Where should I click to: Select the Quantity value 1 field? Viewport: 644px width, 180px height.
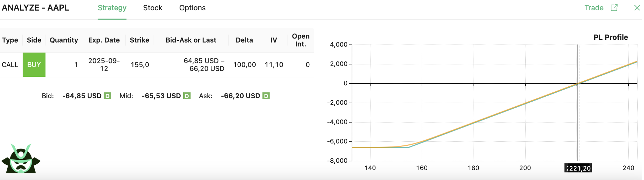(x=76, y=65)
